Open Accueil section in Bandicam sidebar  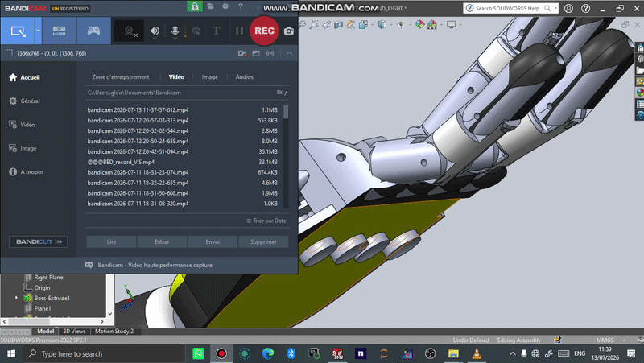coord(25,77)
